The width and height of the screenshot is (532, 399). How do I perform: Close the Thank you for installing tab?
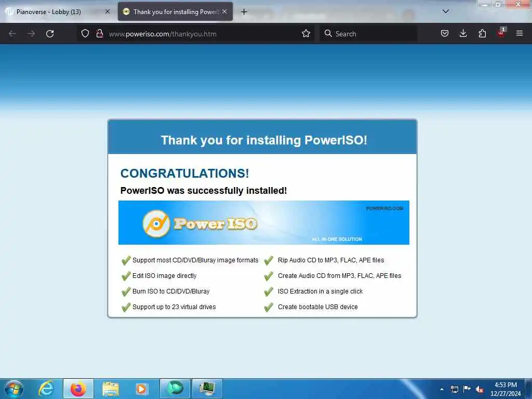[224, 11]
